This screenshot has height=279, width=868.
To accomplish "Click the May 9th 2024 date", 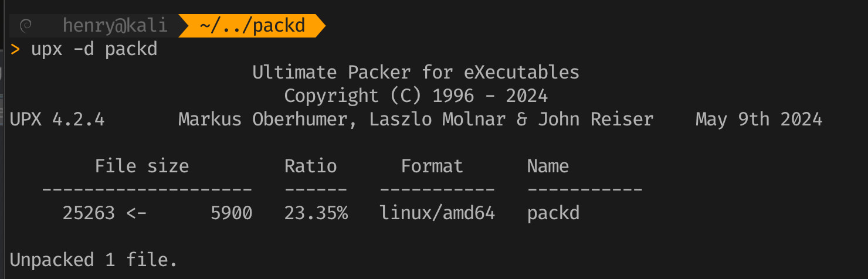I will (x=758, y=119).
